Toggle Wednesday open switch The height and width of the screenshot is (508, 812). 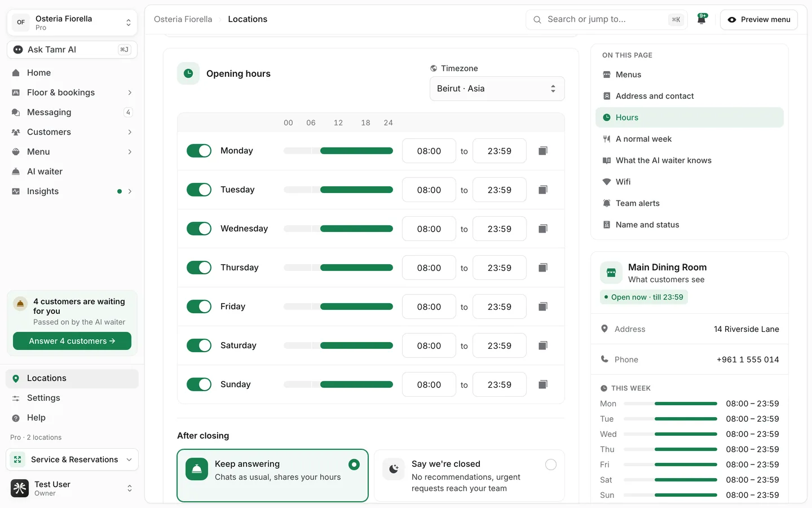199,229
